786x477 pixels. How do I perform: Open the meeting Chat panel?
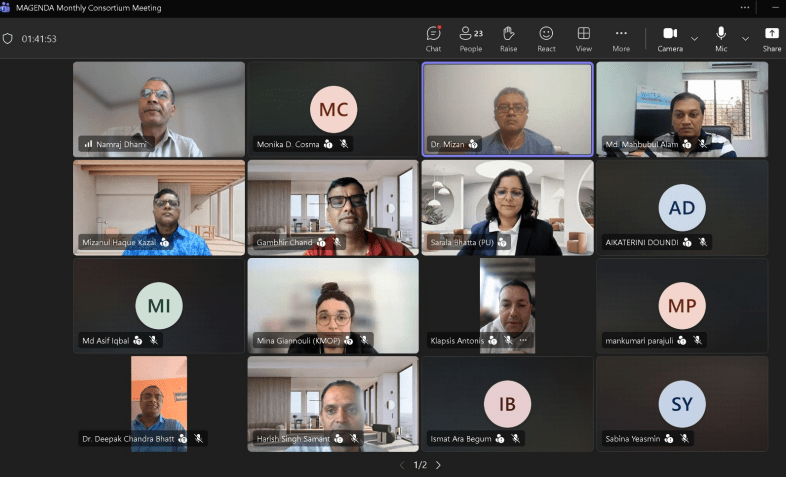433,38
